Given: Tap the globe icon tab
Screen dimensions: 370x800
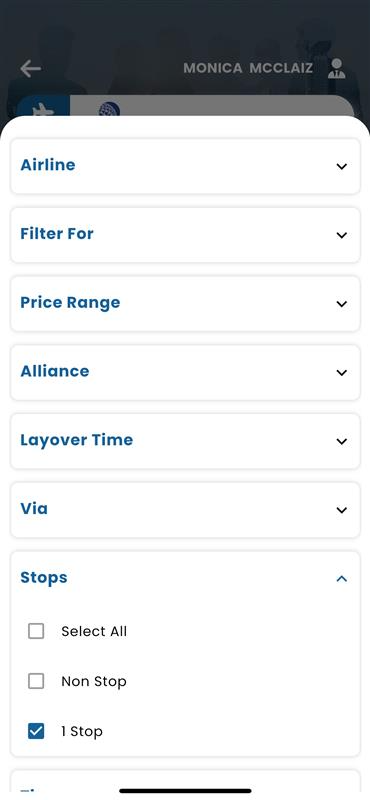Looking at the screenshot, I should point(109,109).
